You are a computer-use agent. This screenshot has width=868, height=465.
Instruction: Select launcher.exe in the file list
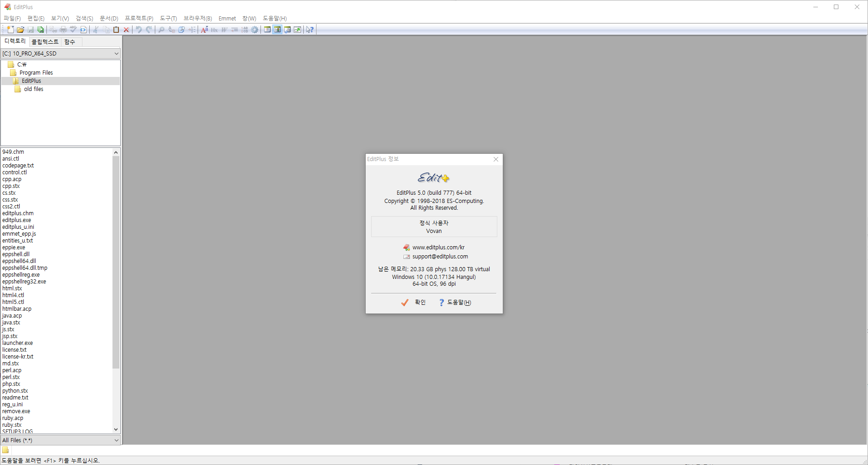coord(18,343)
